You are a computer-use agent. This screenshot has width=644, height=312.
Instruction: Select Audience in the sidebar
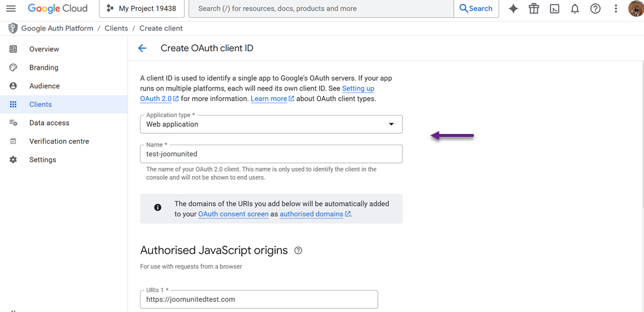tap(64, 86)
